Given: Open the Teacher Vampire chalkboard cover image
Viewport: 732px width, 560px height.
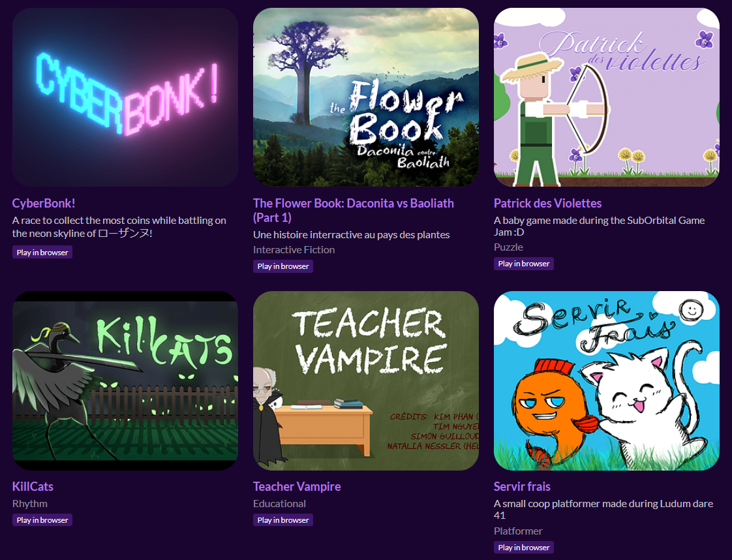Looking at the screenshot, I should click(x=366, y=381).
